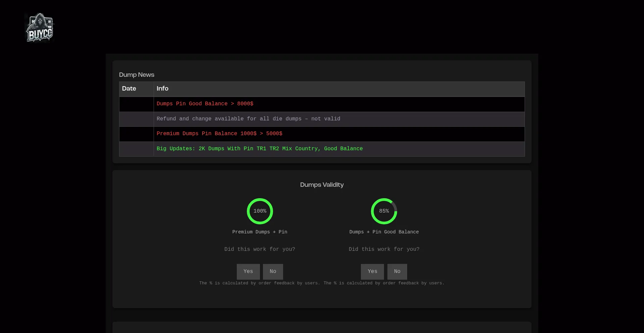Select the green 'Big Updates: 2K Dumps' row
The width and height of the screenshot is (644, 333).
(x=259, y=149)
